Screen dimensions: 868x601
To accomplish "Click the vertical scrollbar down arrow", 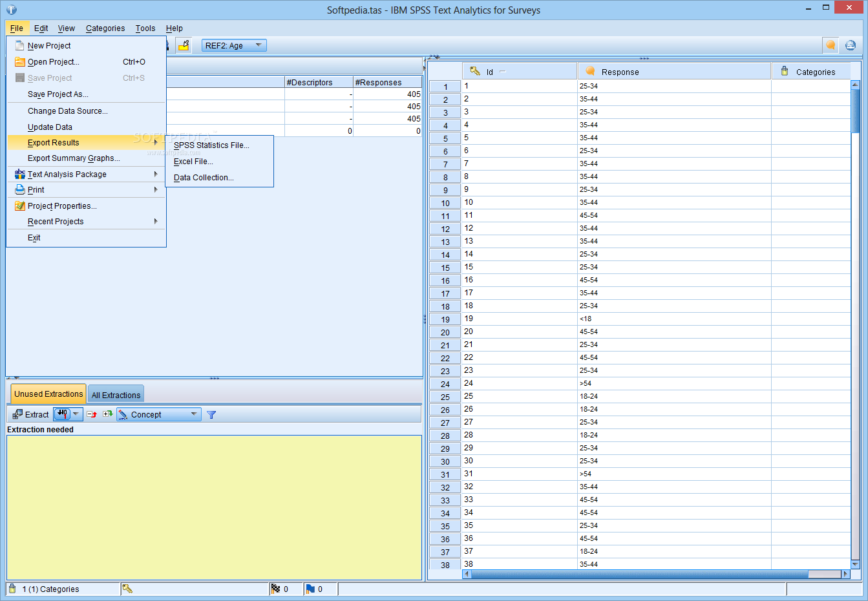I will [x=855, y=564].
